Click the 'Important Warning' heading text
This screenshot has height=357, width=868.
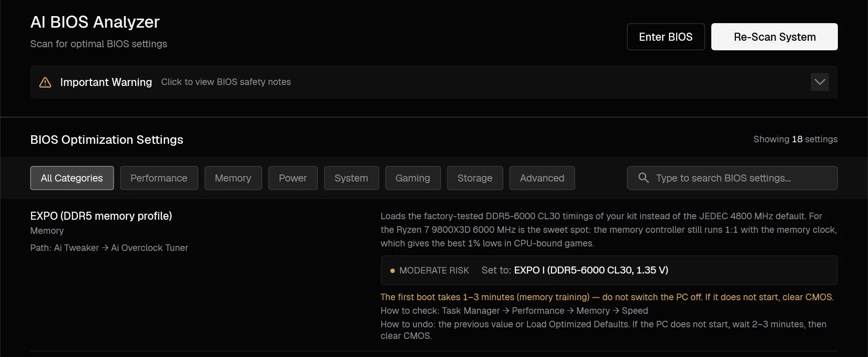tap(106, 82)
